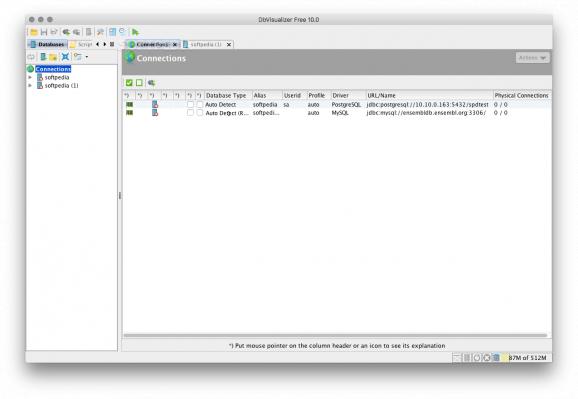Image resolution: width=578 pixels, height=399 pixels.
Task: Sort by Database Type column header
Action: pos(228,96)
